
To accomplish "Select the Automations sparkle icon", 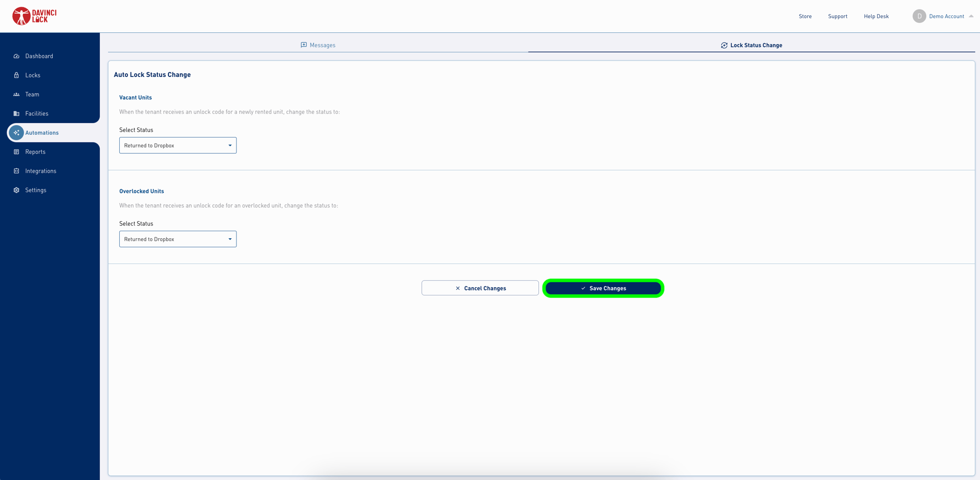I will coord(16,132).
